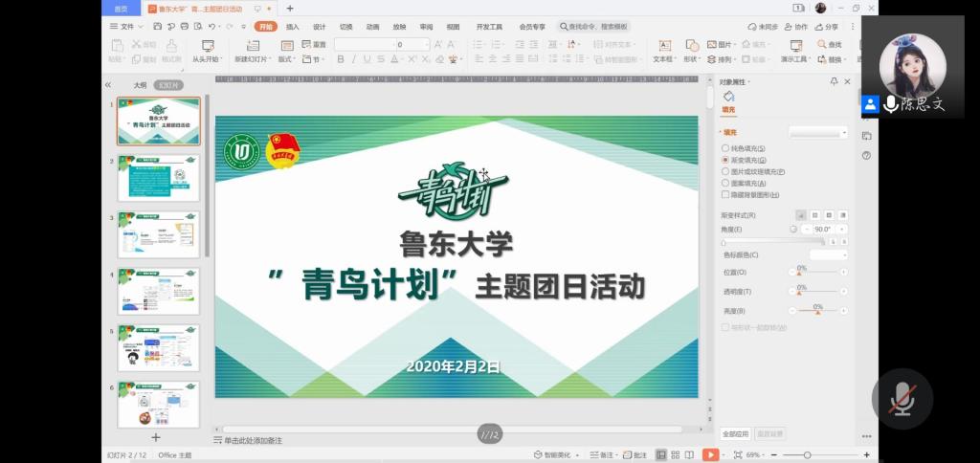980x463 pixels.
Task: Switch to reading view icon in status bar
Action: 689,455
